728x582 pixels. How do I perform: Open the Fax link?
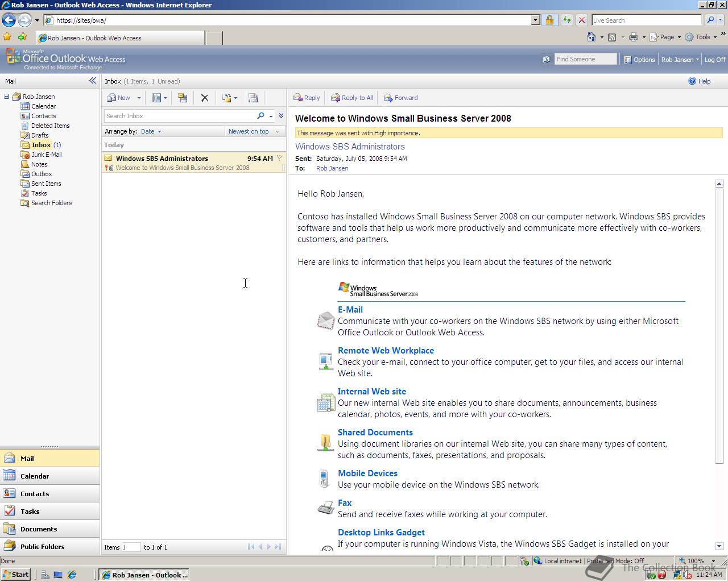click(x=345, y=503)
